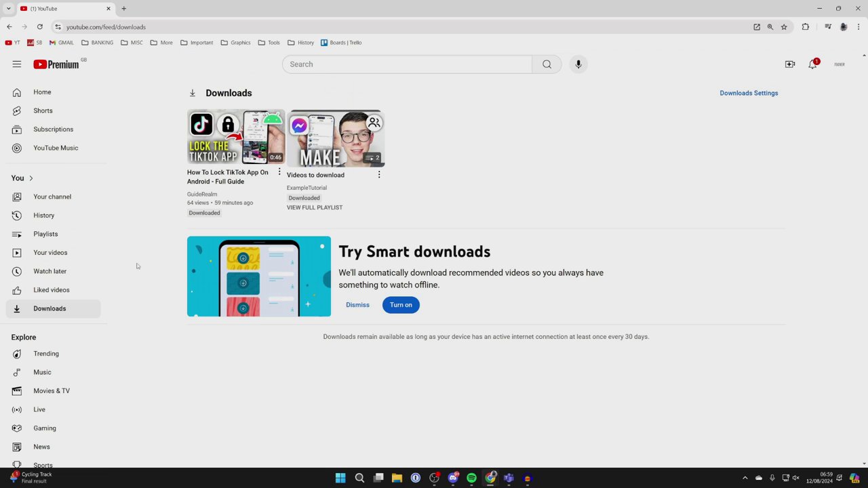
Task: Open the YouTube sidebar hamburger menu
Action: click(17, 64)
